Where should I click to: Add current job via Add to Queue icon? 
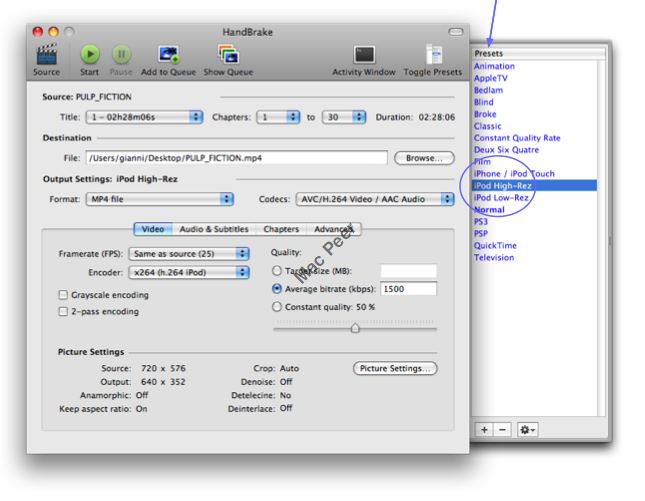[169, 54]
